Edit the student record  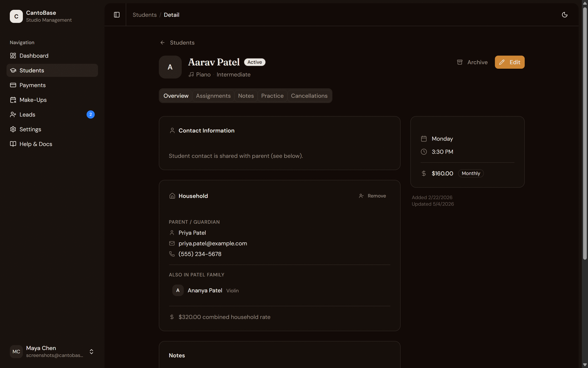(510, 62)
